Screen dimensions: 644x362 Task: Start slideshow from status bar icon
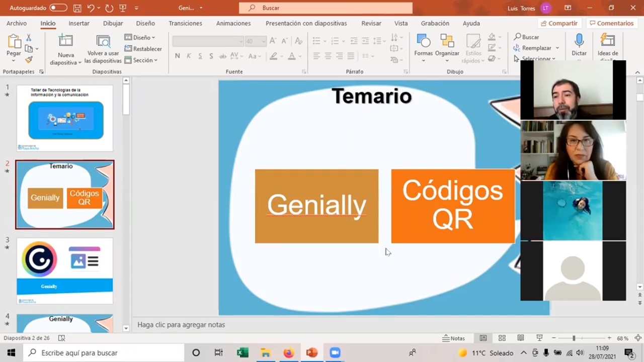coord(539,338)
